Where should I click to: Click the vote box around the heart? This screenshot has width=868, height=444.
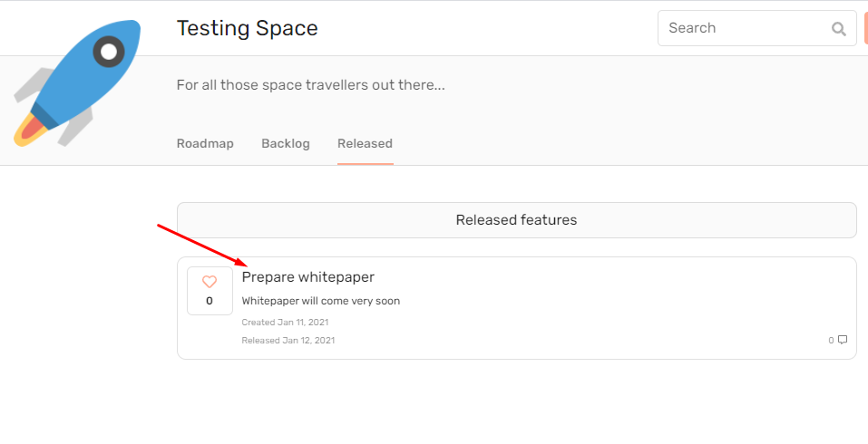(210, 291)
